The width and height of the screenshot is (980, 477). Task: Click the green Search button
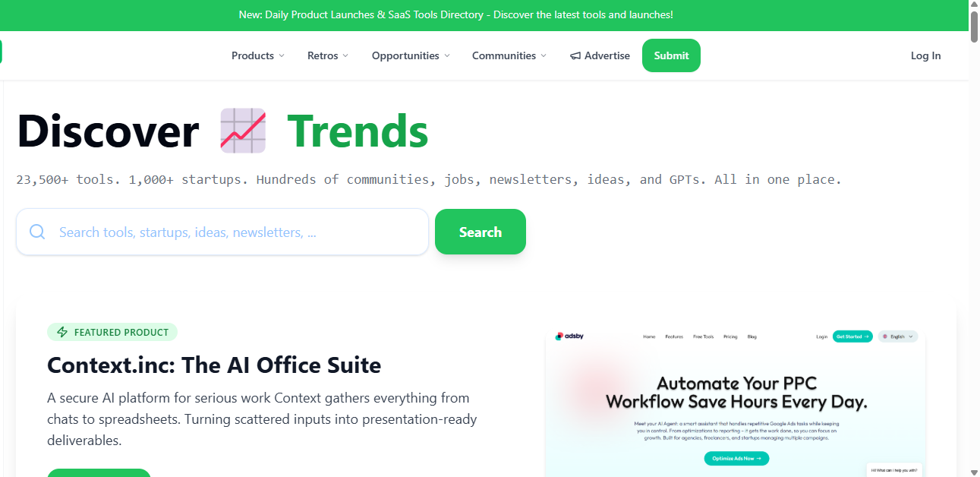481,232
